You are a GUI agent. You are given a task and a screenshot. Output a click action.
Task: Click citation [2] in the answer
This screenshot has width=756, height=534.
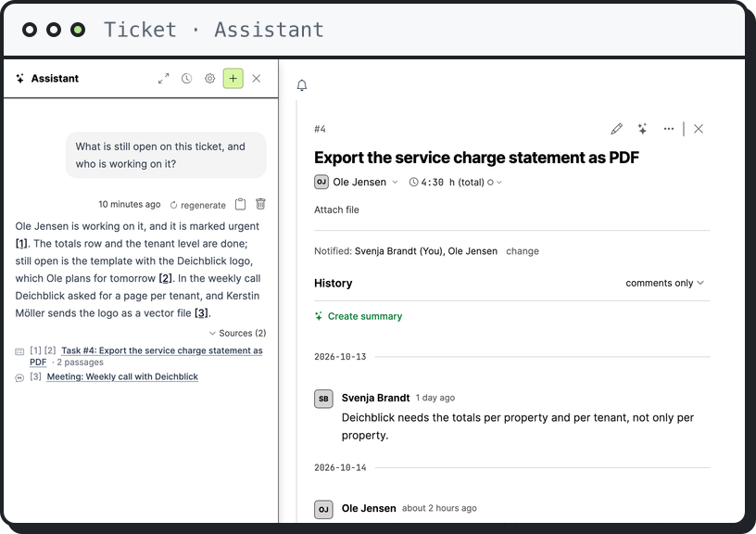tap(165, 278)
